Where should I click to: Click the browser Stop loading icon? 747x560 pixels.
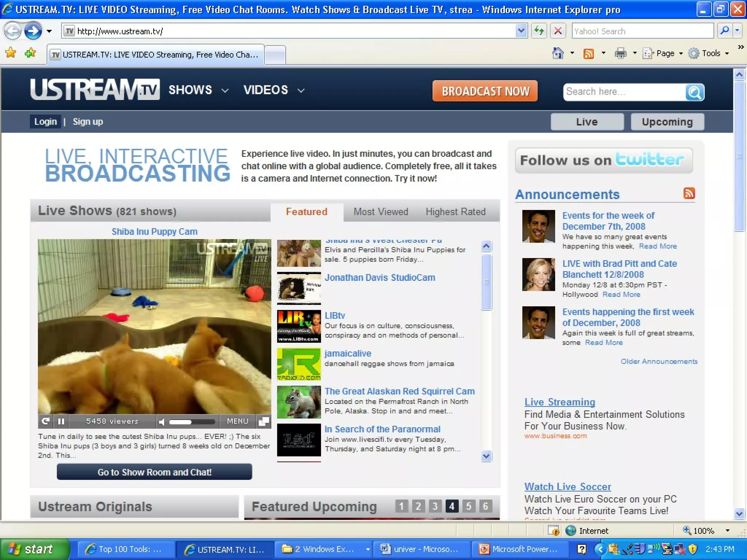558,31
